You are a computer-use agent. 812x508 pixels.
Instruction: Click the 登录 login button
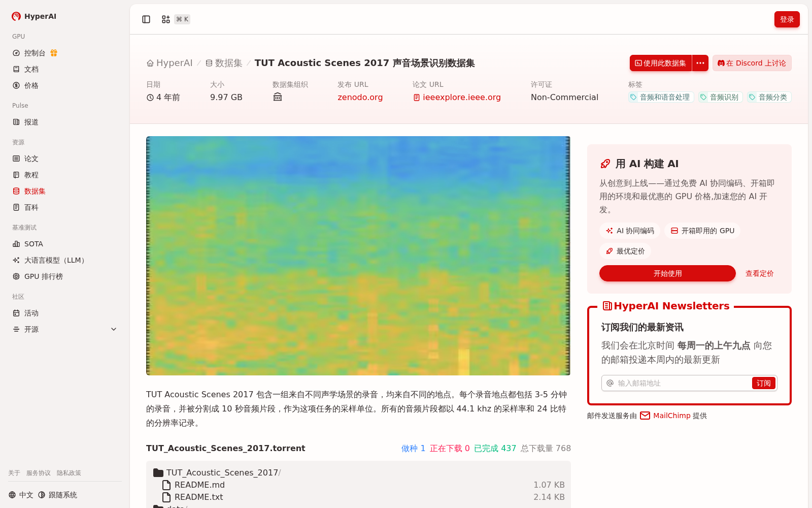(787, 19)
